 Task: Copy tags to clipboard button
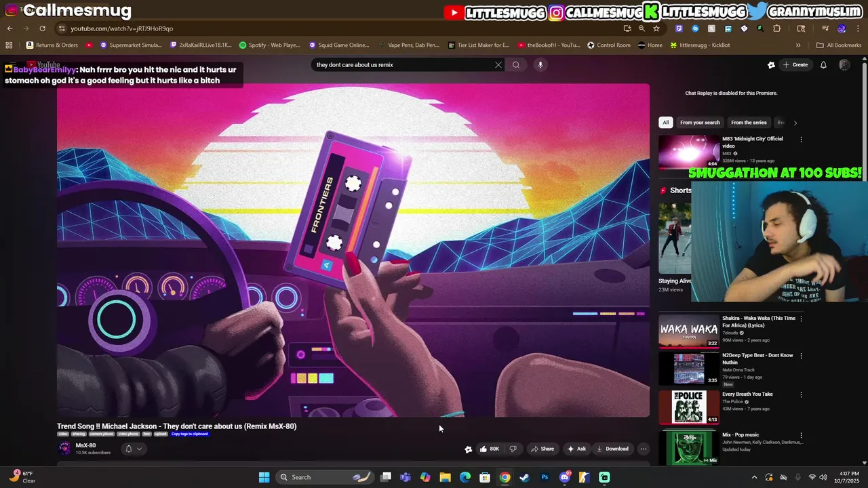point(189,434)
